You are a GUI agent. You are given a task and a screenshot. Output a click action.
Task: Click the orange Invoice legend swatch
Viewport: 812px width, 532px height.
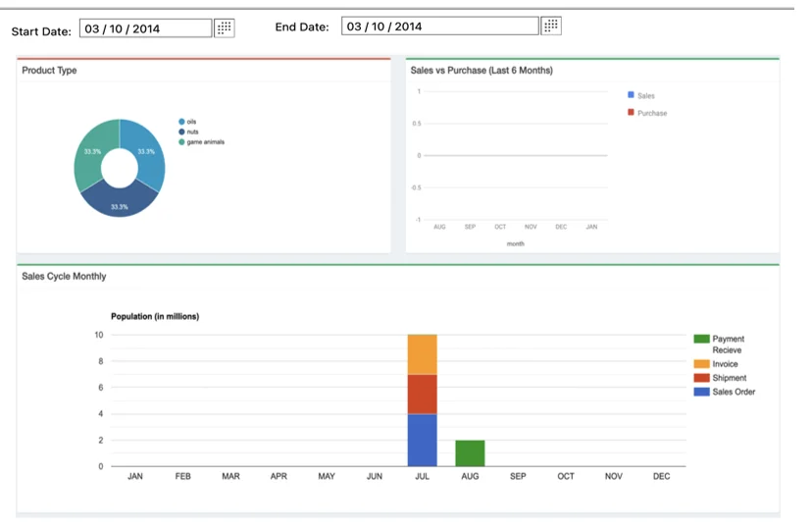pos(701,364)
